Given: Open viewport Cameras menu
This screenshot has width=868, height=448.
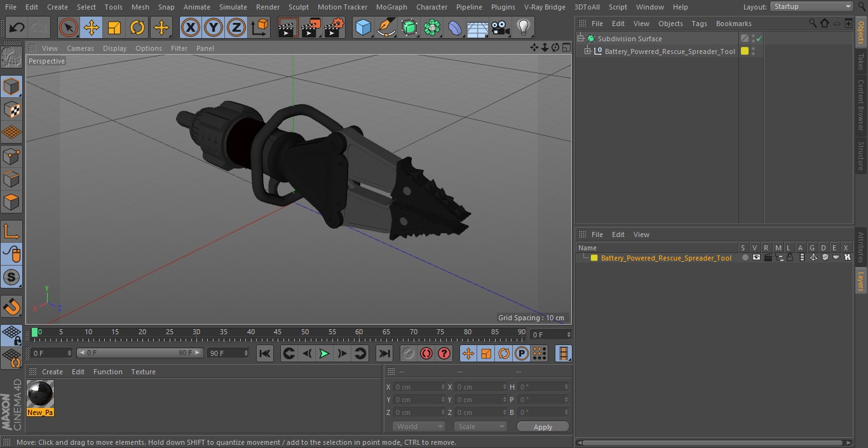Looking at the screenshot, I should pyautogui.click(x=80, y=48).
